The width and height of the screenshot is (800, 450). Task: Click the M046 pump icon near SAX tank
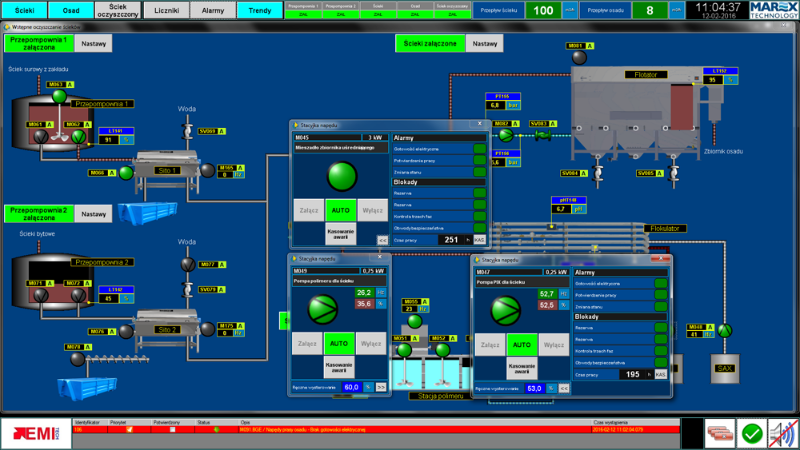click(x=725, y=330)
